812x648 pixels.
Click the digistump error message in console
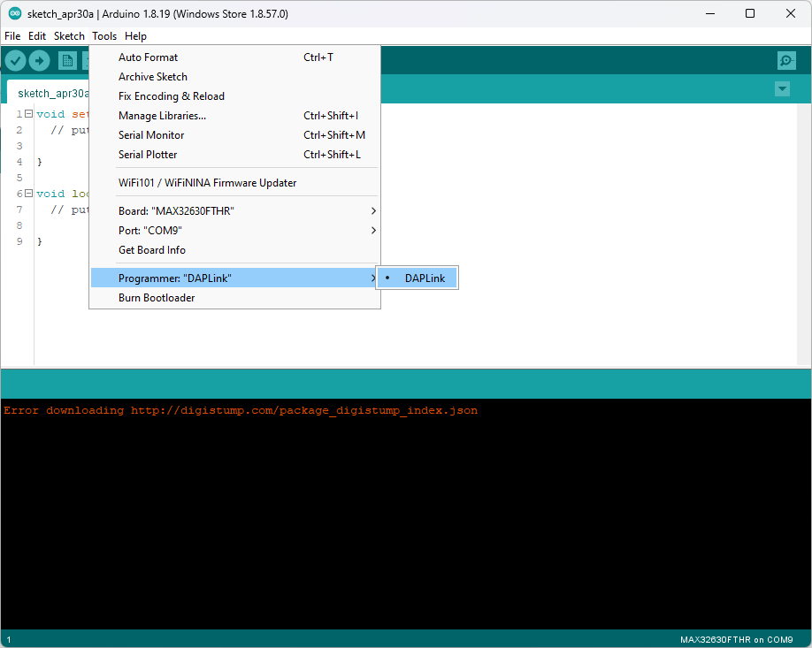[x=241, y=410]
